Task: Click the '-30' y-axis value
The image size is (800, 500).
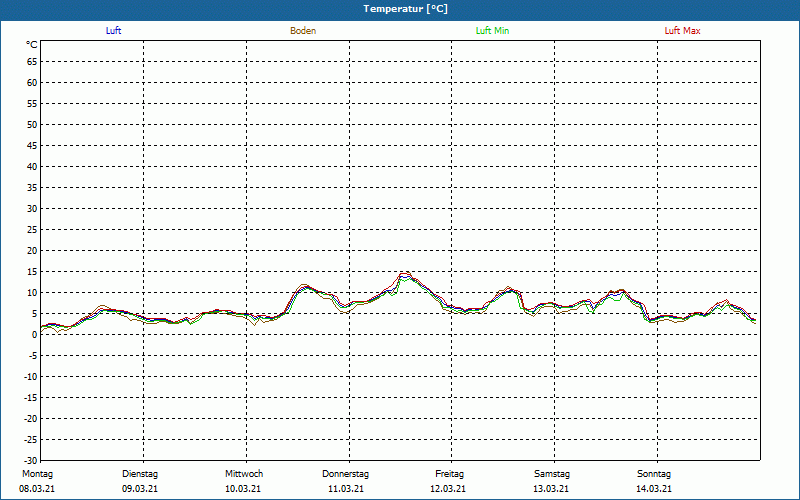Action: (31, 461)
